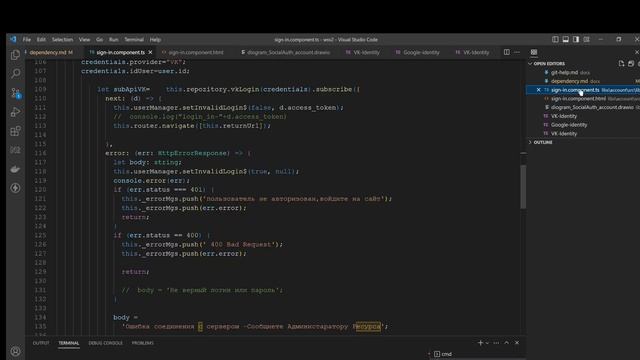Open the Help menu
Viewport: 640px width, 360px height.
(x=155, y=40)
